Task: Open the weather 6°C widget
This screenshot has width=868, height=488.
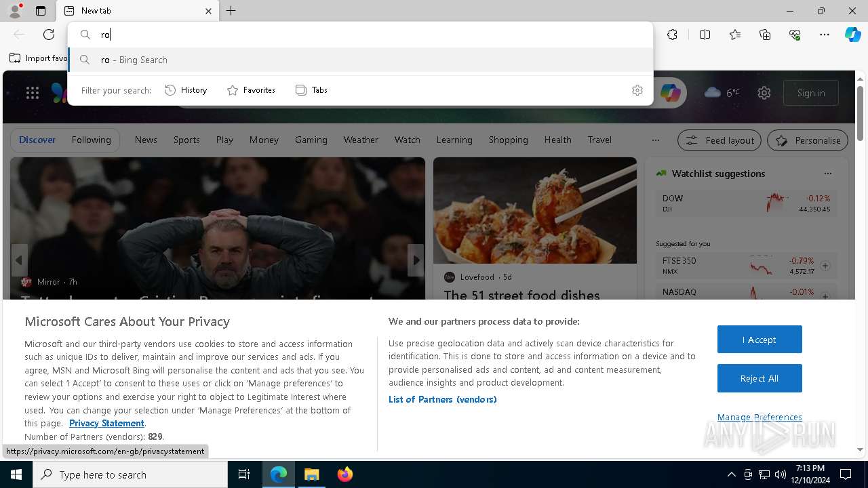Action: coord(722,93)
